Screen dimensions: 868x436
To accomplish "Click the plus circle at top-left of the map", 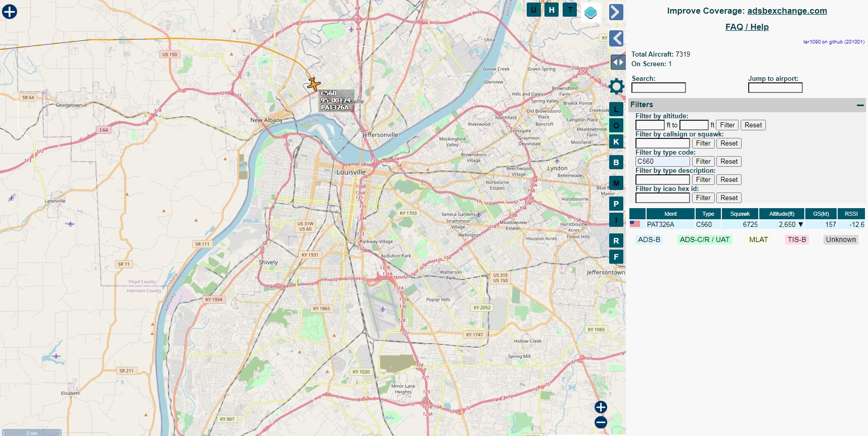I will (10, 12).
